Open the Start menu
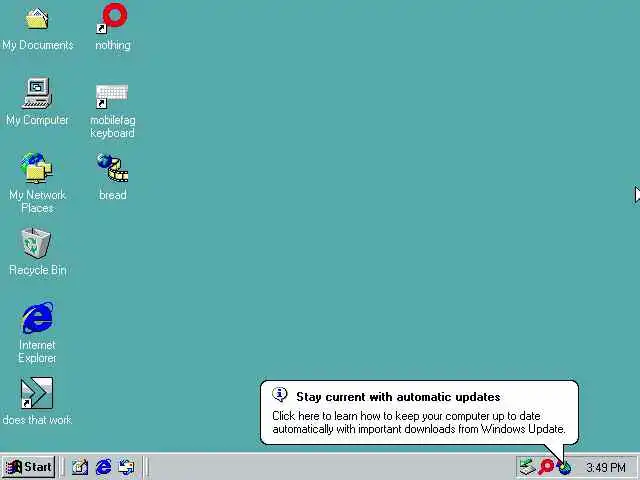Screen dimensions: 640x480 29,467
